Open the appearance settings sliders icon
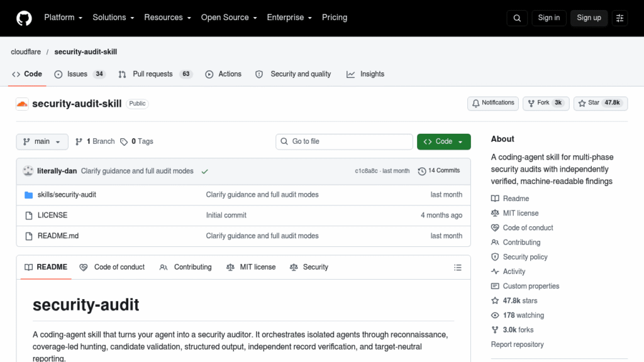The height and width of the screenshot is (362, 644). (x=619, y=18)
